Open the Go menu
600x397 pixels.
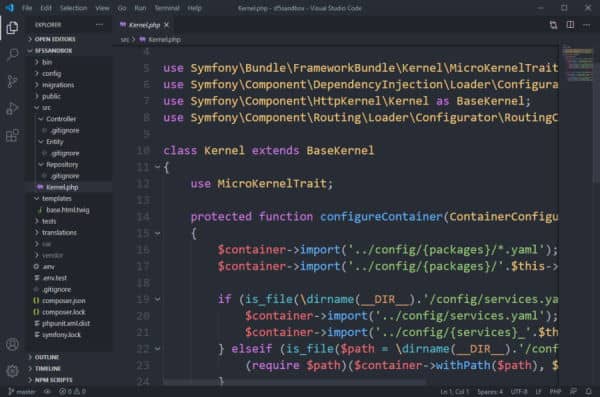122,8
